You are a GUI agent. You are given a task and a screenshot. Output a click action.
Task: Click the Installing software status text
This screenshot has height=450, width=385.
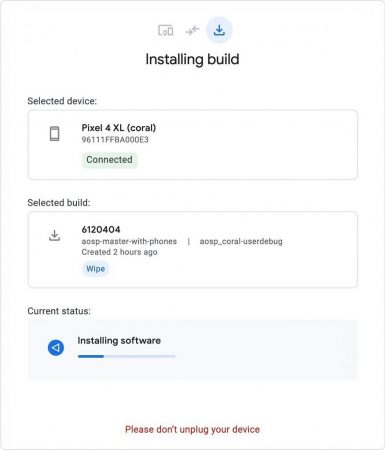(x=119, y=341)
